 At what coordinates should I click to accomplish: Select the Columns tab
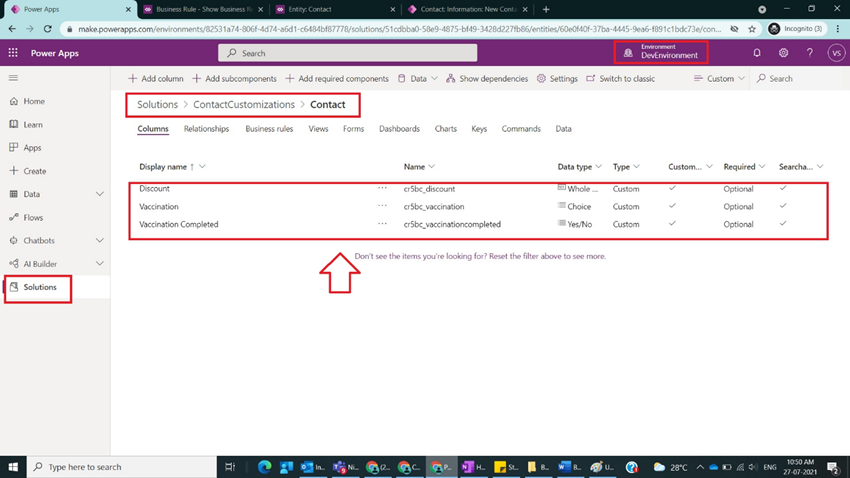[x=153, y=129]
